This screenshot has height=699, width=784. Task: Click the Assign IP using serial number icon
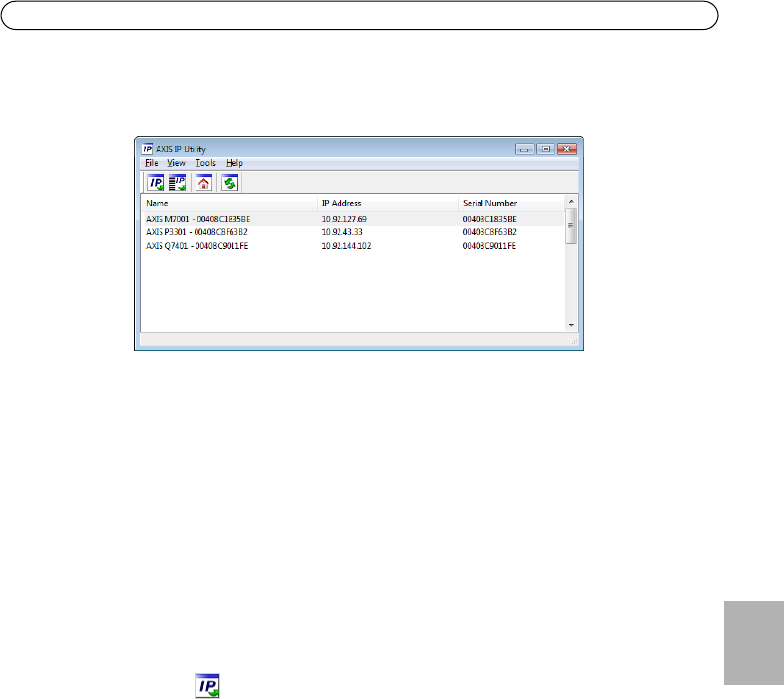(x=177, y=183)
